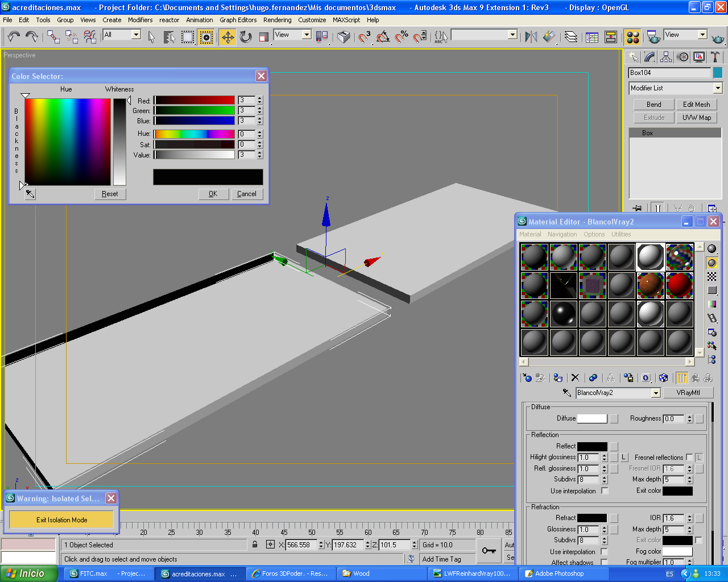Click the Color Selector eyedropper icon
Screen dimensions: 728x582
point(30,194)
